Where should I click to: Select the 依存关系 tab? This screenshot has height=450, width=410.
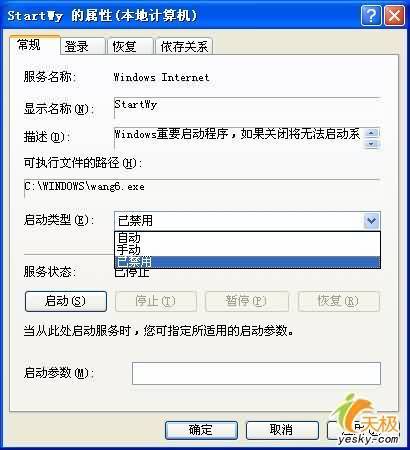(184, 46)
